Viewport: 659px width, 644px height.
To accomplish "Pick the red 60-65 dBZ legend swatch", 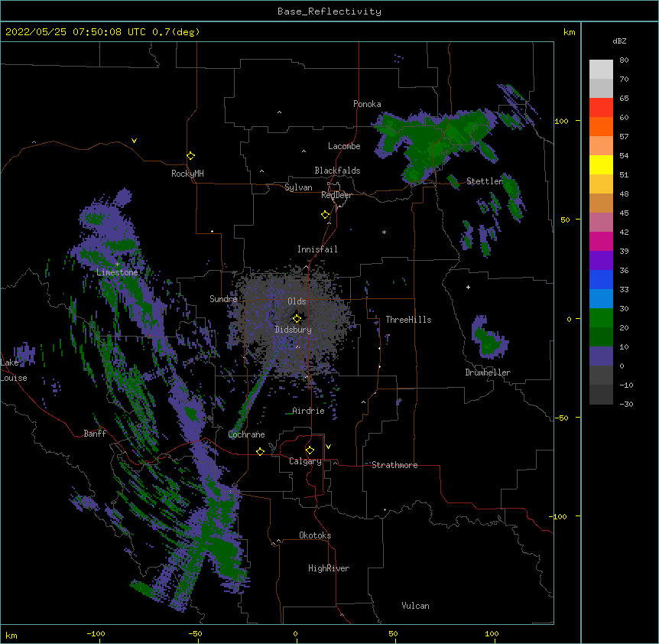I will click(601, 108).
